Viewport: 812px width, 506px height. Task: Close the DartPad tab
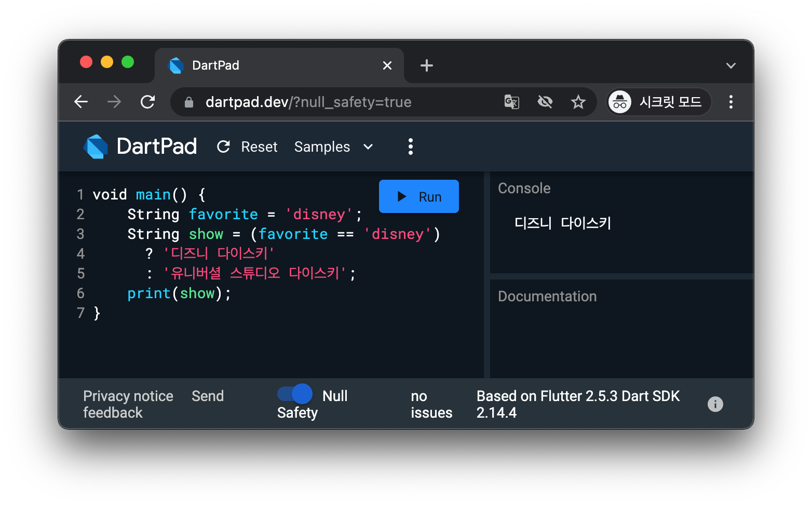click(x=387, y=65)
